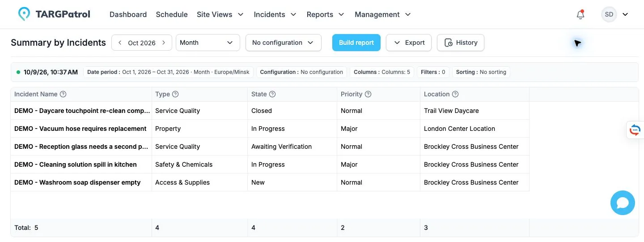644x242 pixels.
Task: Sort by State column header
Action: coord(259,94)
